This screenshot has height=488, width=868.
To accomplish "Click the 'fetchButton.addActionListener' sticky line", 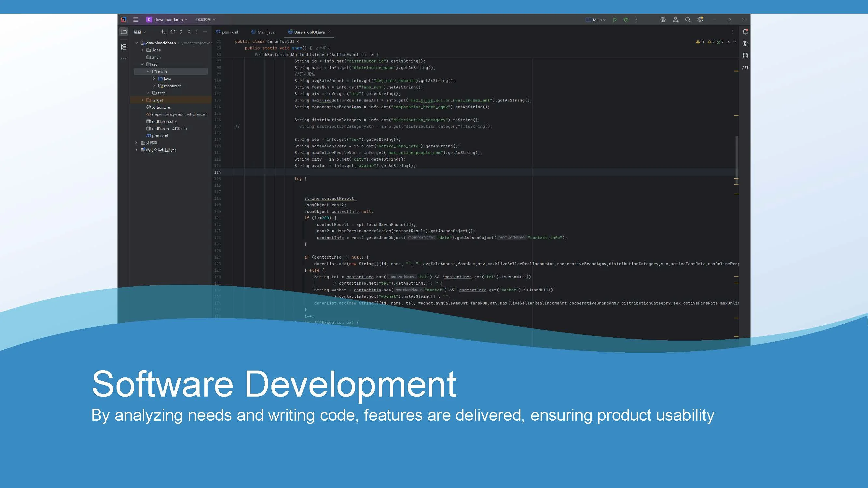I will click(317, 55).
